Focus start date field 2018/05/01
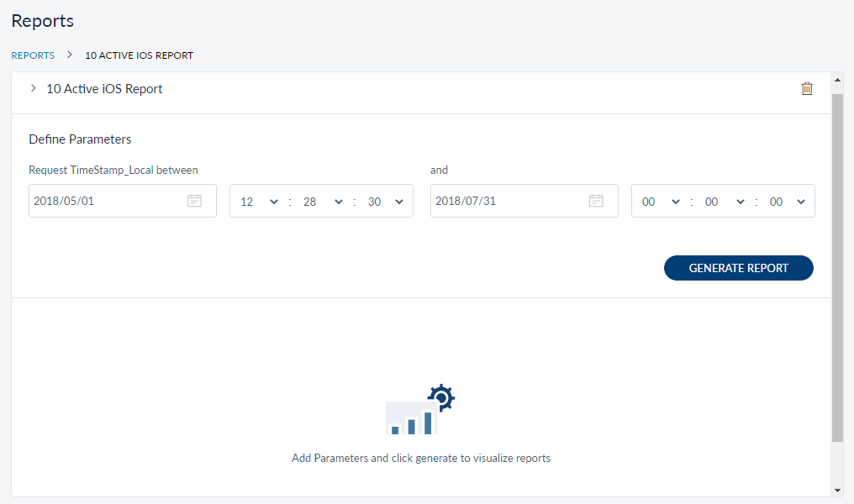 105,202
